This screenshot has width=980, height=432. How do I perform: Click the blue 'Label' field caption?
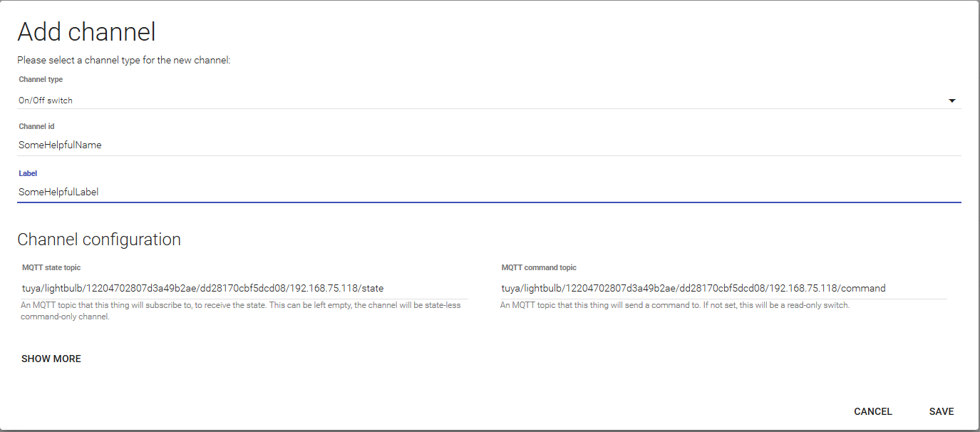tap(28, 173)
